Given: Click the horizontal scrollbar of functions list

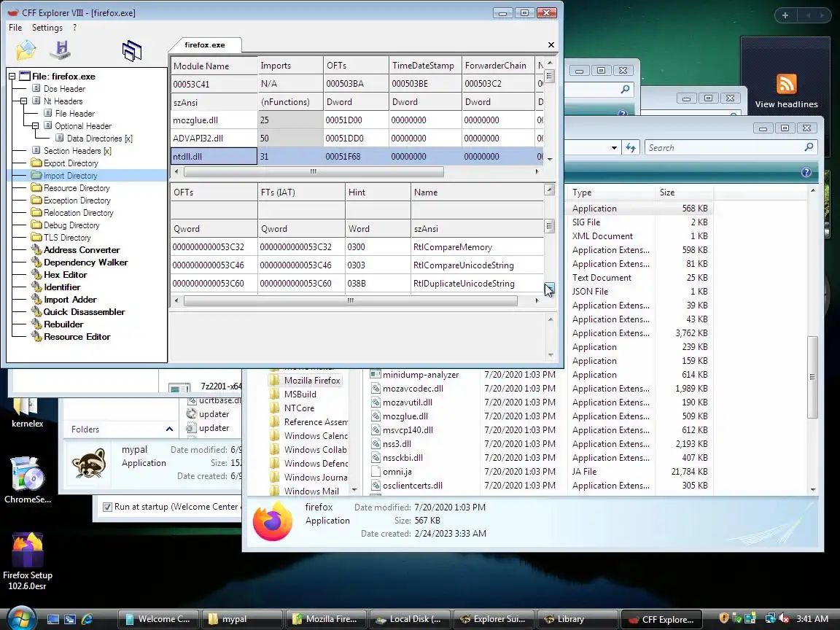Looking at the screenshot, I should pyautogui.click(x=350, y=300).
